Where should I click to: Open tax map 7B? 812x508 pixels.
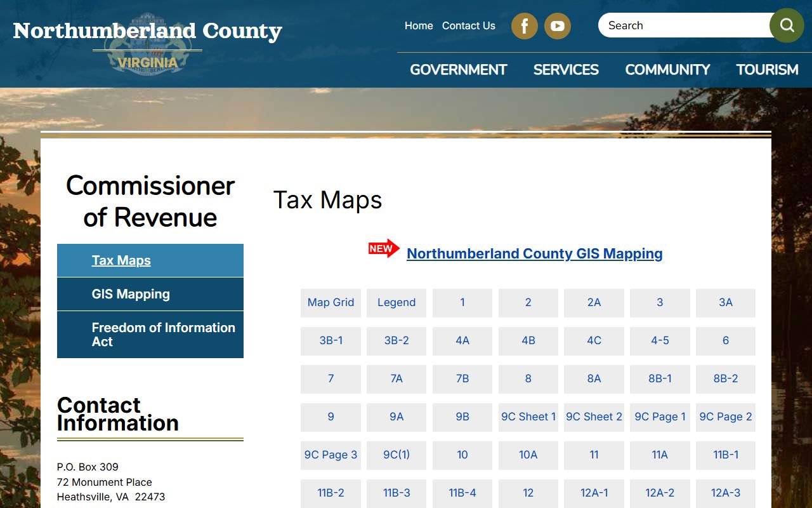click(x=462, y=379)
